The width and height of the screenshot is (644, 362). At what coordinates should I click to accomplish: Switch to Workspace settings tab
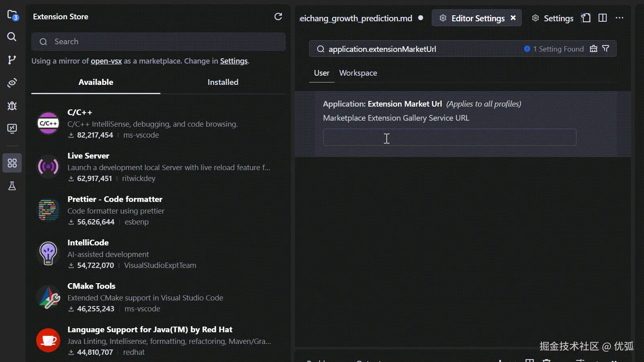[358, 73]
